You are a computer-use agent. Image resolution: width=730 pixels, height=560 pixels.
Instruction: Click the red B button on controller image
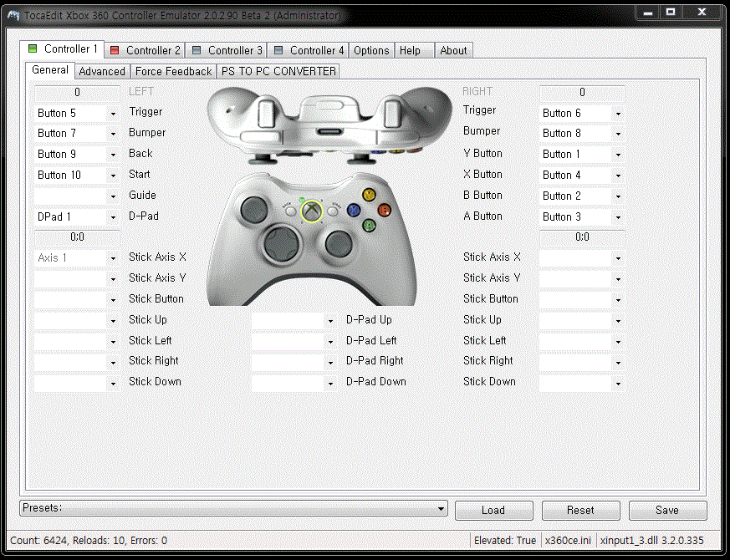click(385, 211)
